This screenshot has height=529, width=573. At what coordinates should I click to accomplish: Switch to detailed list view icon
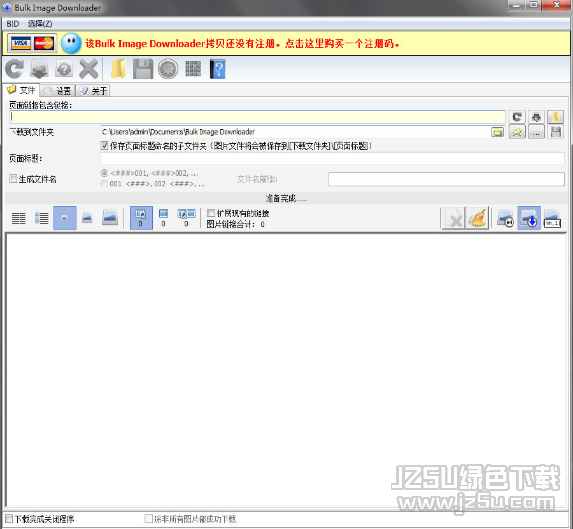(42, 218)
